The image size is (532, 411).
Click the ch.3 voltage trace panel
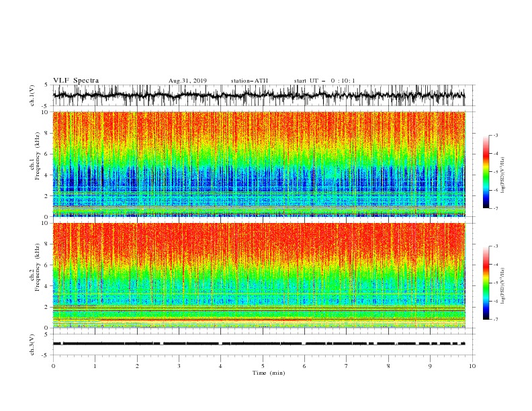coord(263,345)
